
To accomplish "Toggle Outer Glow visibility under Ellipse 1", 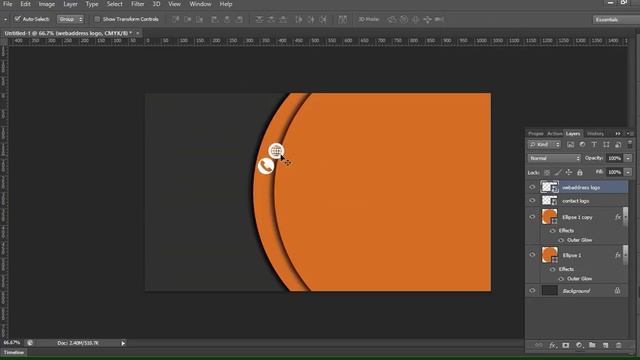I will [561, 279].
